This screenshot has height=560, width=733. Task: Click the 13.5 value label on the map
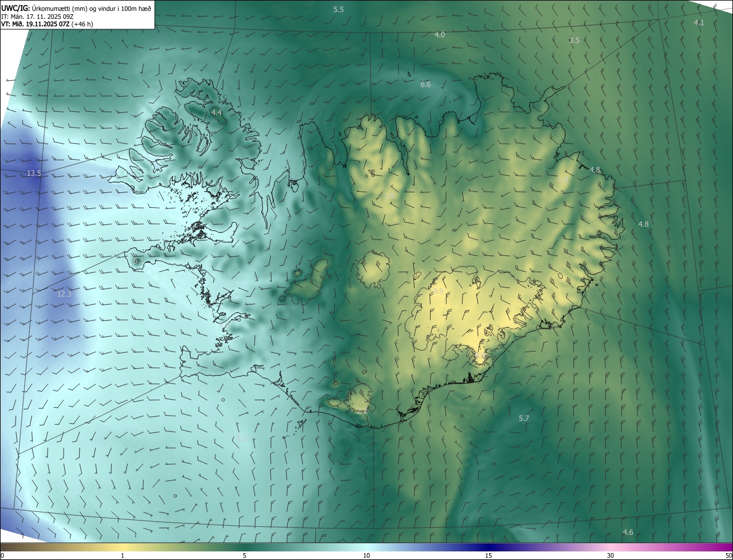point(34,173)
